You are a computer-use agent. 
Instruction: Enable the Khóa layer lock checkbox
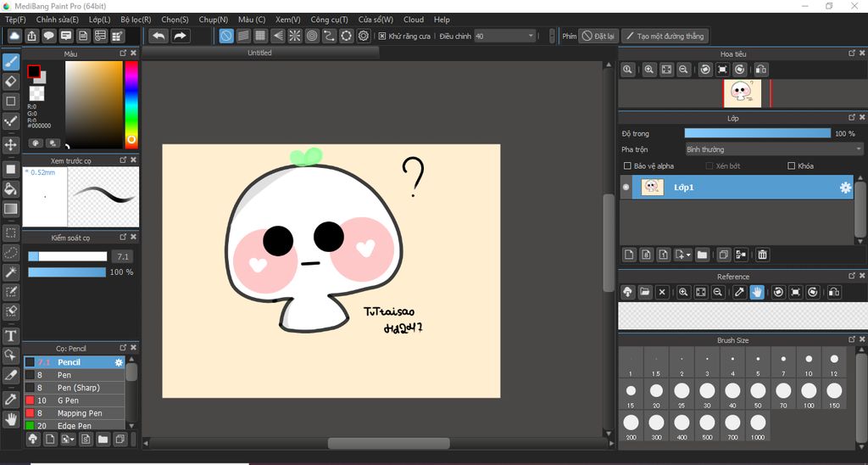(x=791, y=165)
